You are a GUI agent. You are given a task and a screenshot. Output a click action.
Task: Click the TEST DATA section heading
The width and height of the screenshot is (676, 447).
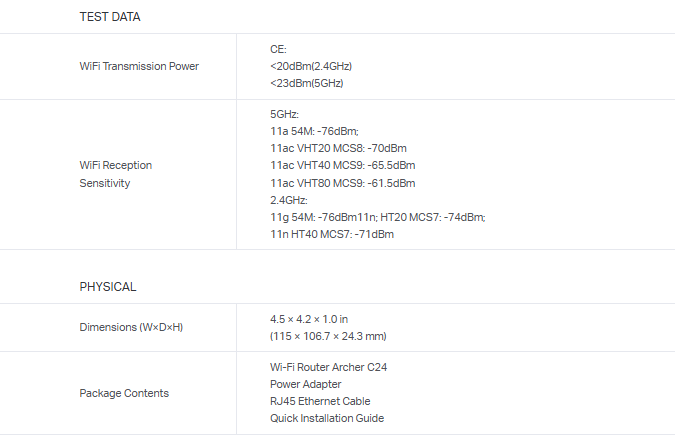click(x=110, y=17)
